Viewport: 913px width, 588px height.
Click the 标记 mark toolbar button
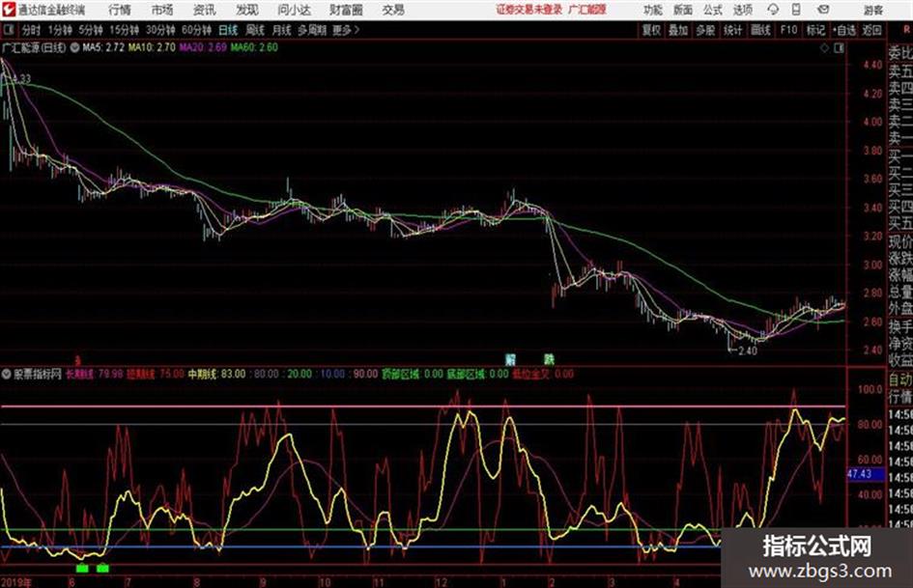click(815, 30)
